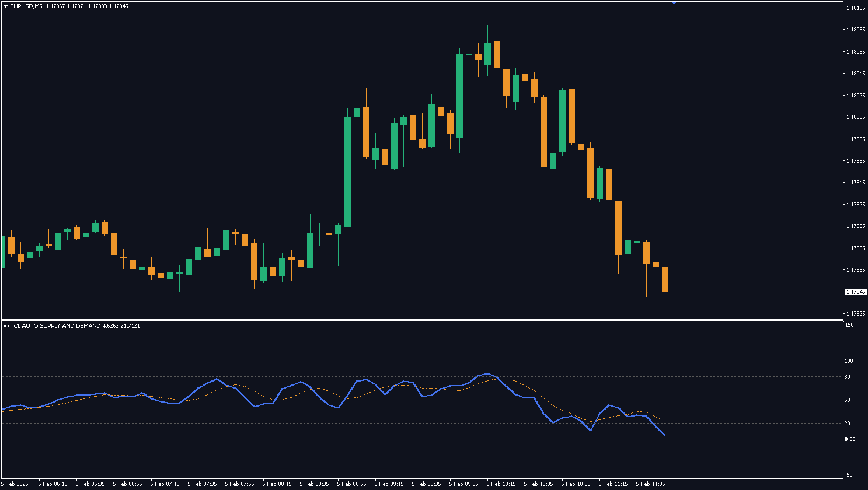Select the blue horizontal price line
The image size is (868, 490).
[x=409, y=292]
